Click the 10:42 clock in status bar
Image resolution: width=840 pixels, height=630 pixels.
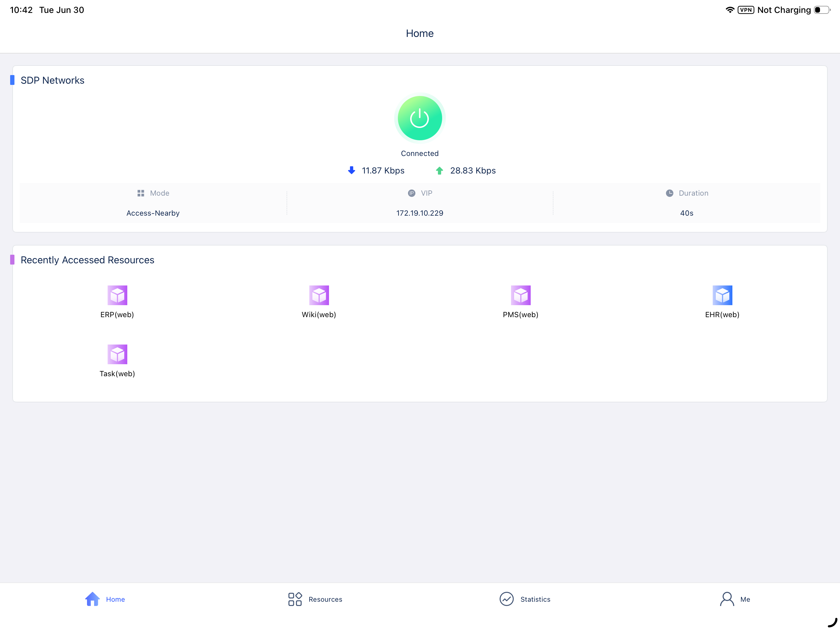21,10
